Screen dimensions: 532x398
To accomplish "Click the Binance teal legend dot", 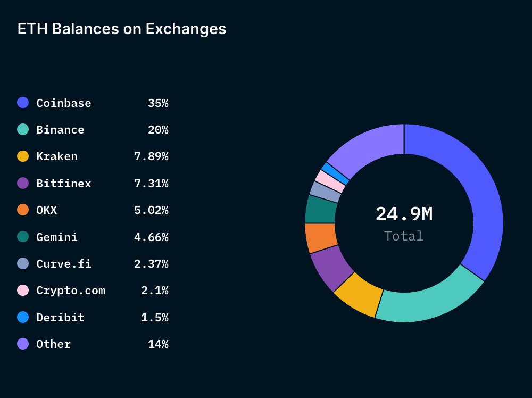I will point(22,129).
